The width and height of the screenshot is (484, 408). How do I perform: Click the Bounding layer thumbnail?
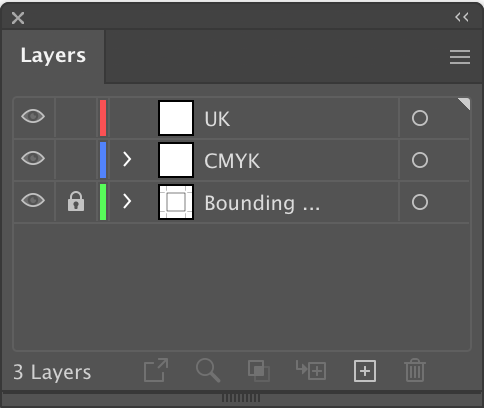tap(176, 202)
